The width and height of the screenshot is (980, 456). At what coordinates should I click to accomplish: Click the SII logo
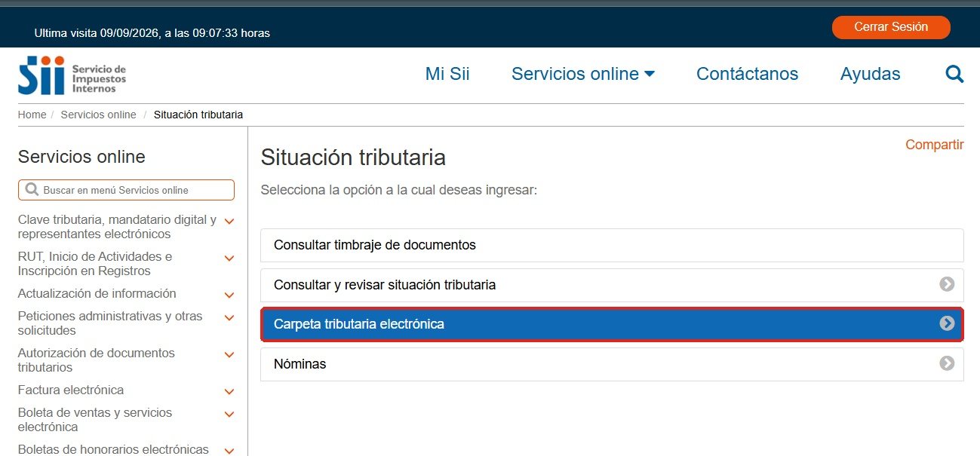tap(72, 75)
